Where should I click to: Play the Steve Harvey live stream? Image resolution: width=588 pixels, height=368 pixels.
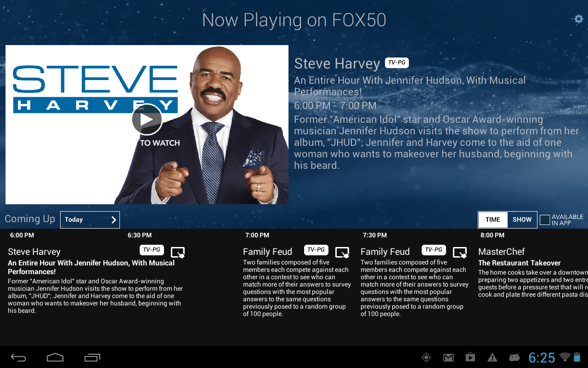tap(147, 119)
